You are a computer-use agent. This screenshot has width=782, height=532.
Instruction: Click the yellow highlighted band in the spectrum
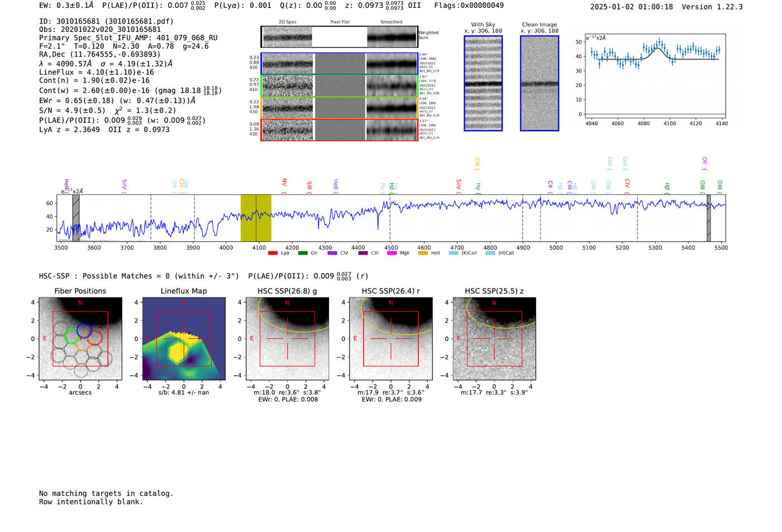point(256,218)
